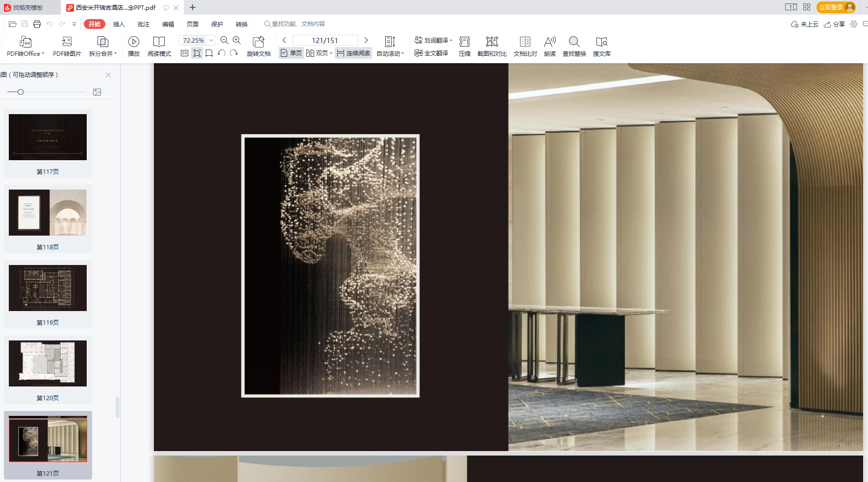The height and width of the screenshot is (482, 868).
Task: Close the 西安米开瑞吉酒店 PDF tab
Action: click(176, 8)
